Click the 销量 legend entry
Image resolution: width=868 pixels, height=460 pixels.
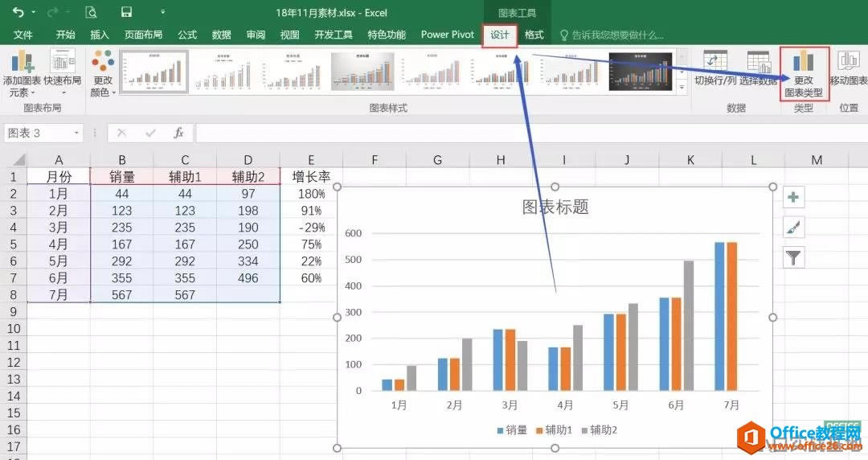(512, 429)
